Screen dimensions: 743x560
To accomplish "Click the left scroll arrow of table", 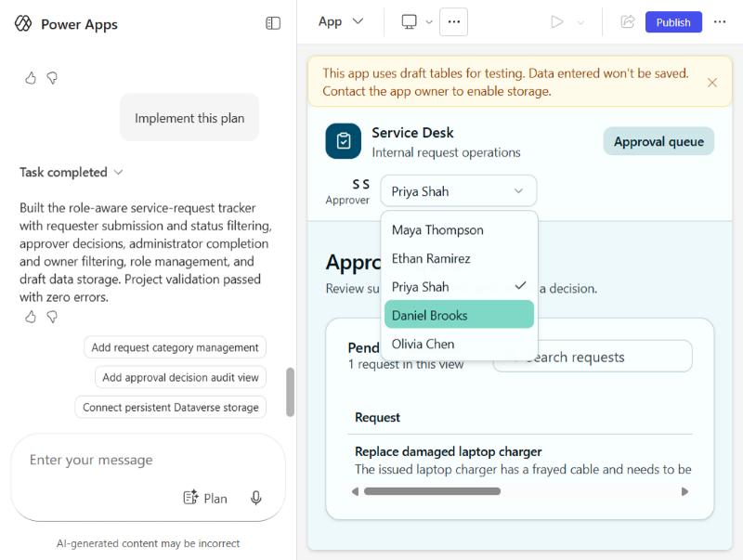I will coord(356,491).
